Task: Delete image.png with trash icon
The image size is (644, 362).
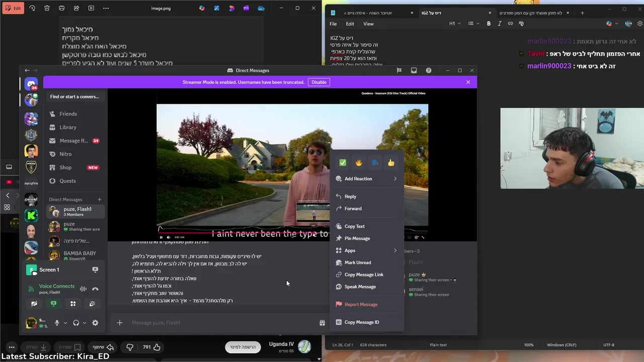Action: click(47, 8)
